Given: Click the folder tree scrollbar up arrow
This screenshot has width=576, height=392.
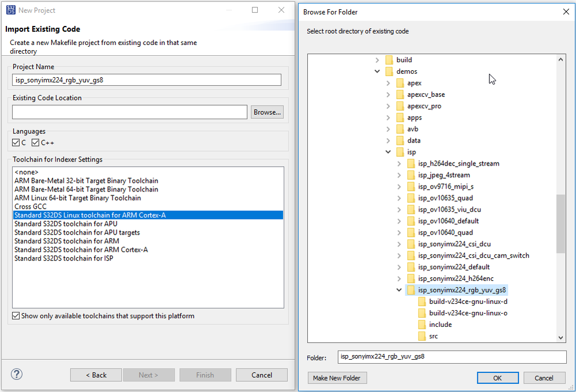Looking at the screenshot, I should tap(560, 59).
